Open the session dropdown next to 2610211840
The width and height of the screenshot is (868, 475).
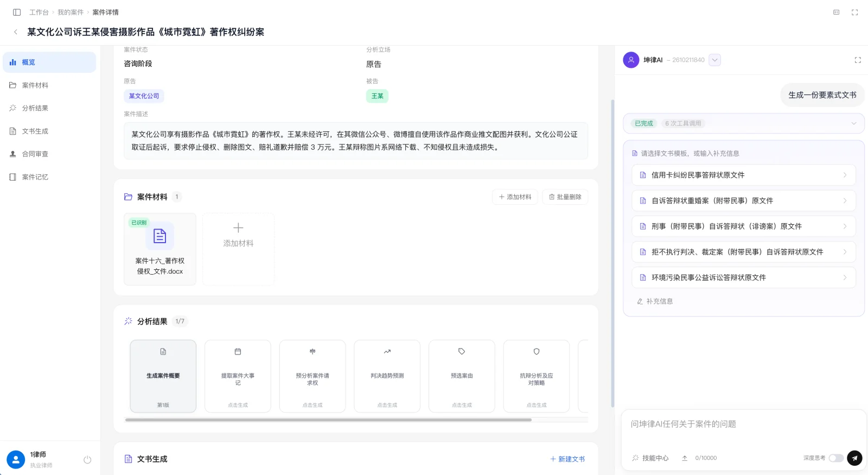click(715, 60)
